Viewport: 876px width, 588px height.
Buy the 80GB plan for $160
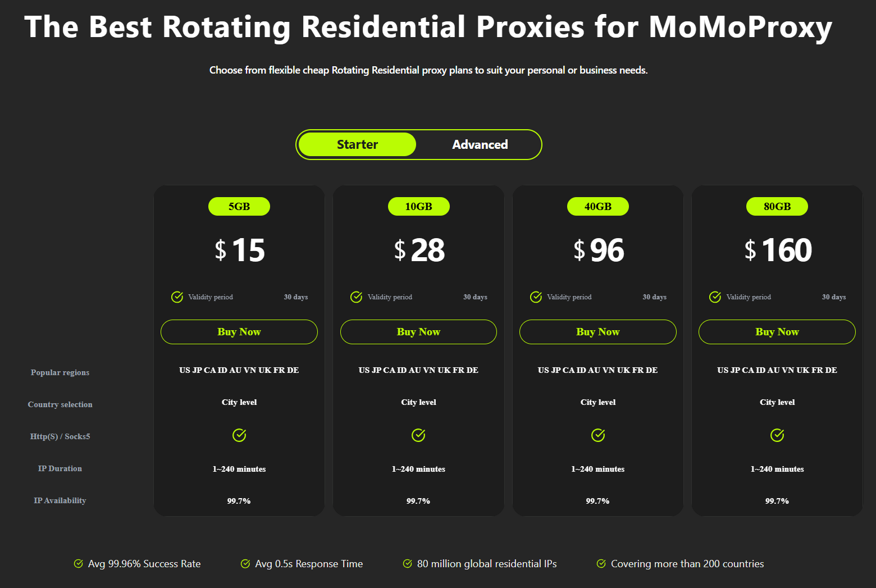(x=777, y=332)
